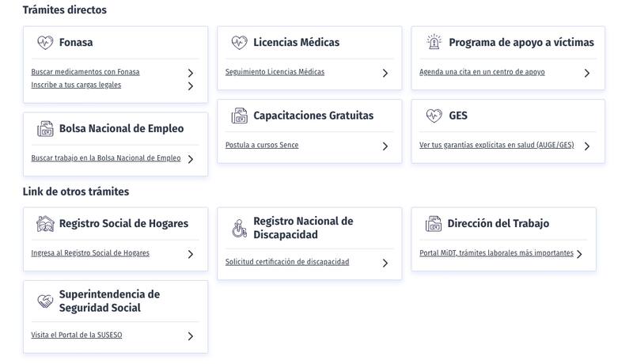Click the Fonasa heart icon

[x=45, y=43]
